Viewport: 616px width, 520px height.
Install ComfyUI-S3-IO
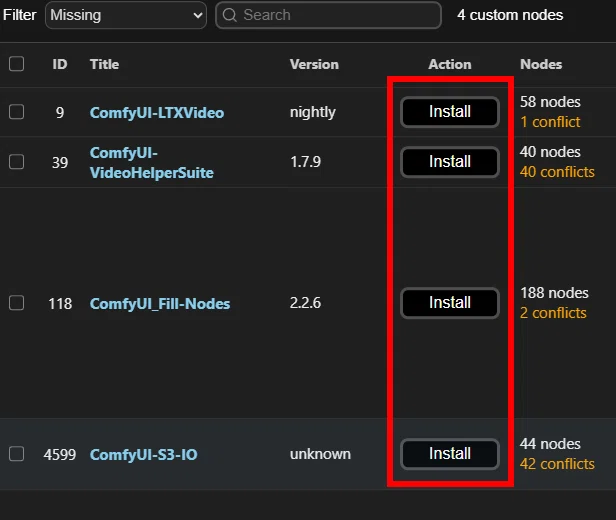point(450,454)
